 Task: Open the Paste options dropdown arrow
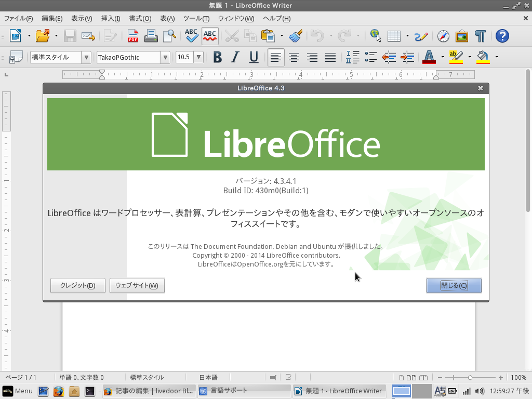[x=282, y=36]
